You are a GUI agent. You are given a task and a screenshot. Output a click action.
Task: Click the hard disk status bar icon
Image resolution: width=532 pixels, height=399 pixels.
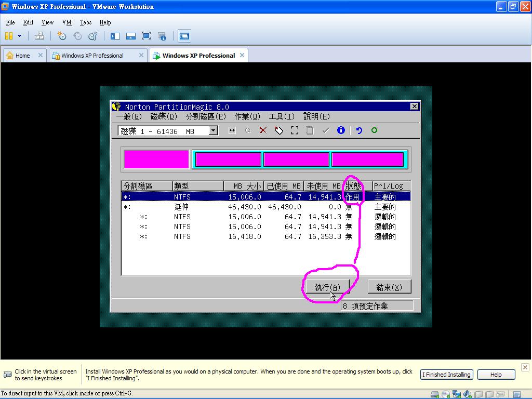(x=435, y=394)
